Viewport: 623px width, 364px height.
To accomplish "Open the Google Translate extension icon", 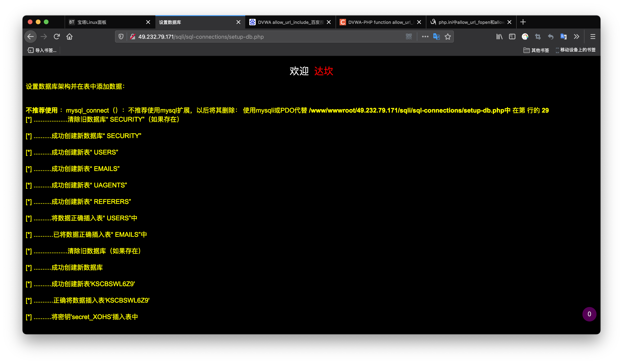I will [x=564, y=37].
